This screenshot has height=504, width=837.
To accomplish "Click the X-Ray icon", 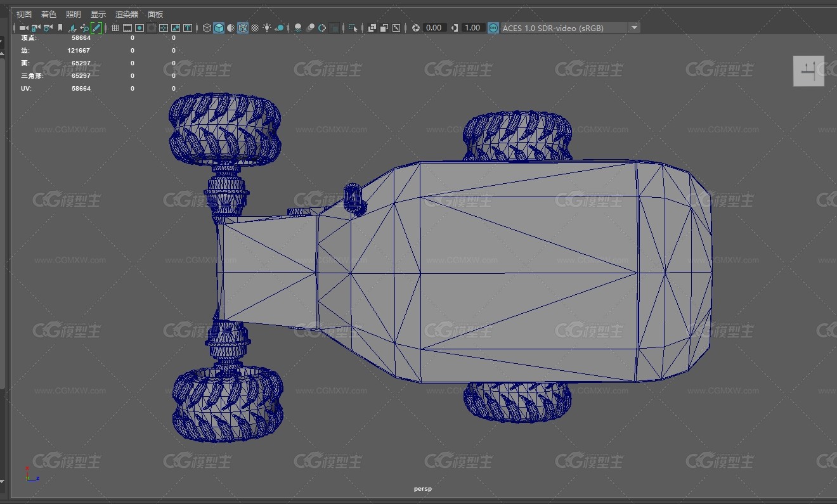I will click(372, 28).
